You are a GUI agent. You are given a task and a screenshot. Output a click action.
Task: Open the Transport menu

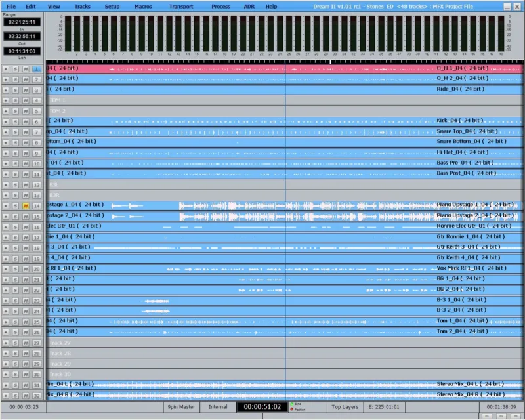tap(181, 7)
